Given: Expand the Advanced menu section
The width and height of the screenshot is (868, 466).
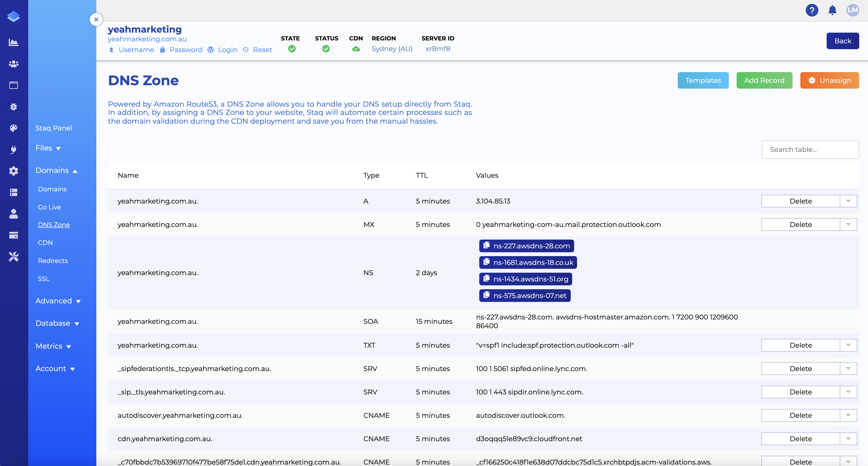Looking at the screenshot, I should click(58, 301).
